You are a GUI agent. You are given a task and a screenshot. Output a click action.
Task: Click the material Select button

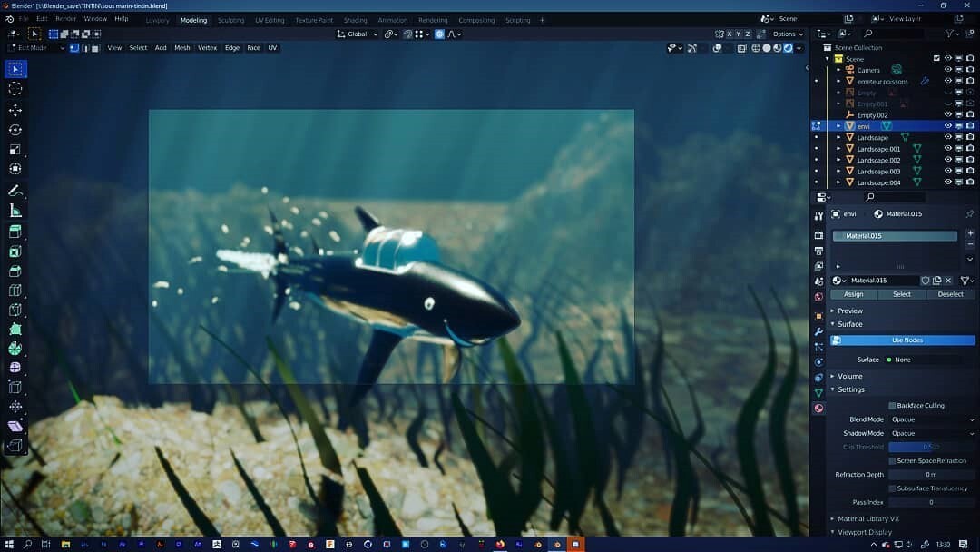pos(901,294)
